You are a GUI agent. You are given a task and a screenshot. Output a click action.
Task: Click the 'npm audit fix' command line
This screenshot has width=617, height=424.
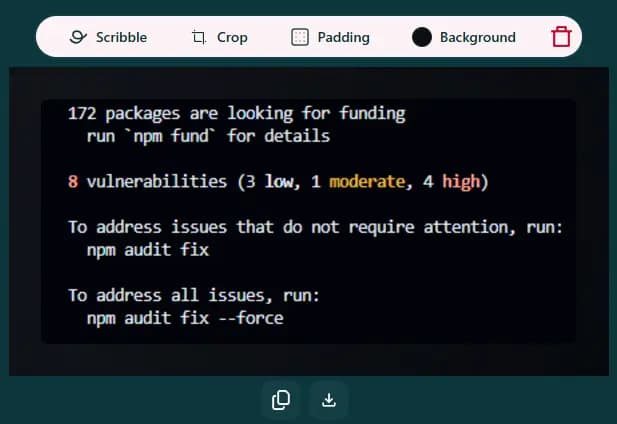pos(148,250)
